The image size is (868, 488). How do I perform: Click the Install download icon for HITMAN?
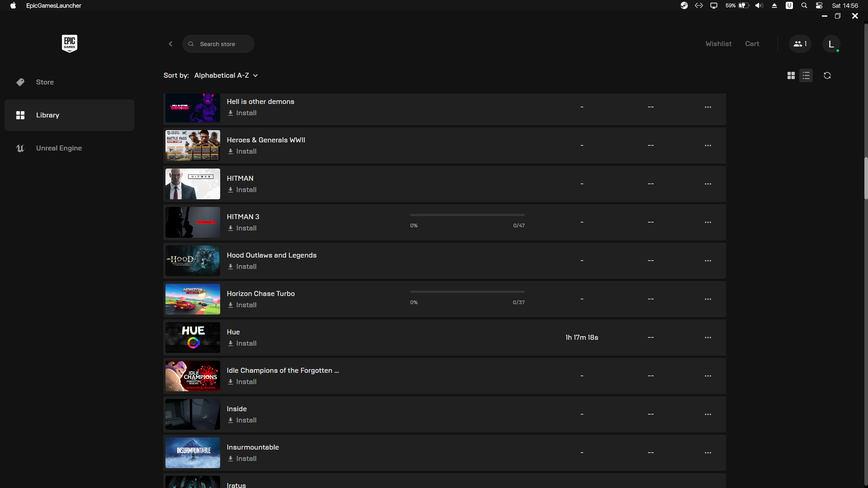231,190
